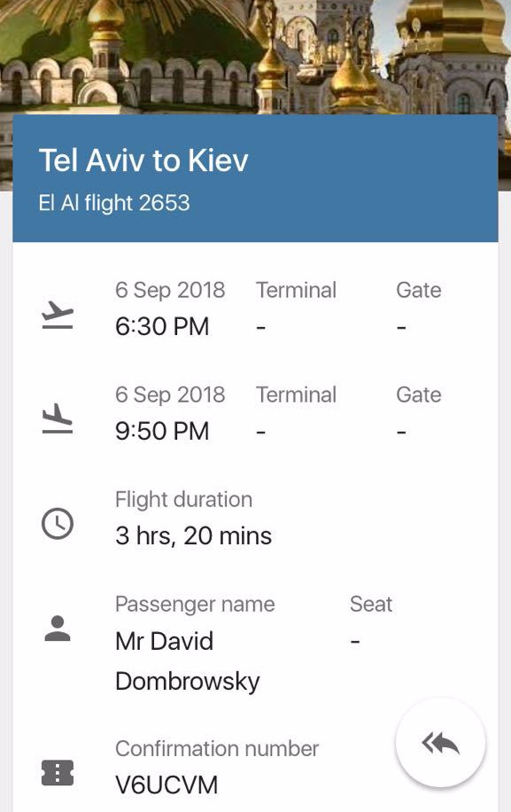Screen dimensions: 511x812
Task: Click the arrival plane icon
Action: tap(58, 418)
